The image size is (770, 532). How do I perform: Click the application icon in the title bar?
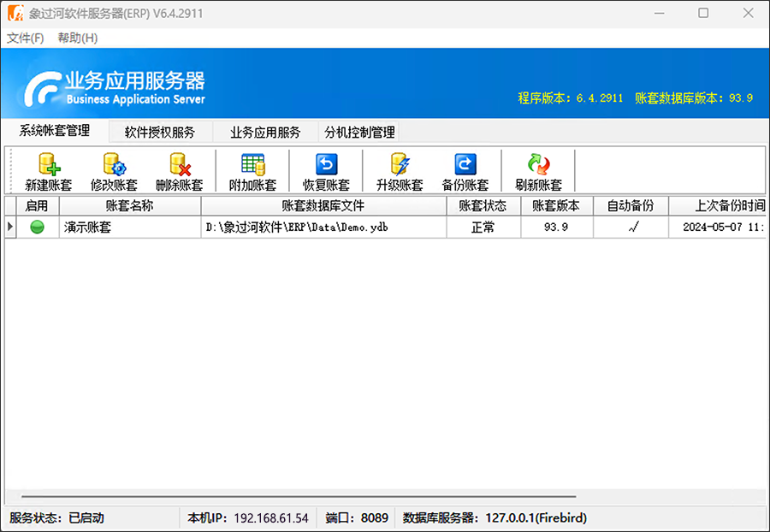pos(15,13)
